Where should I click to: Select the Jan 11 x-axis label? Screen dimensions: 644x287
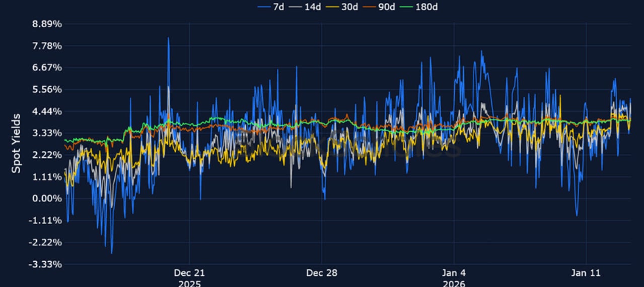[586, 273]
